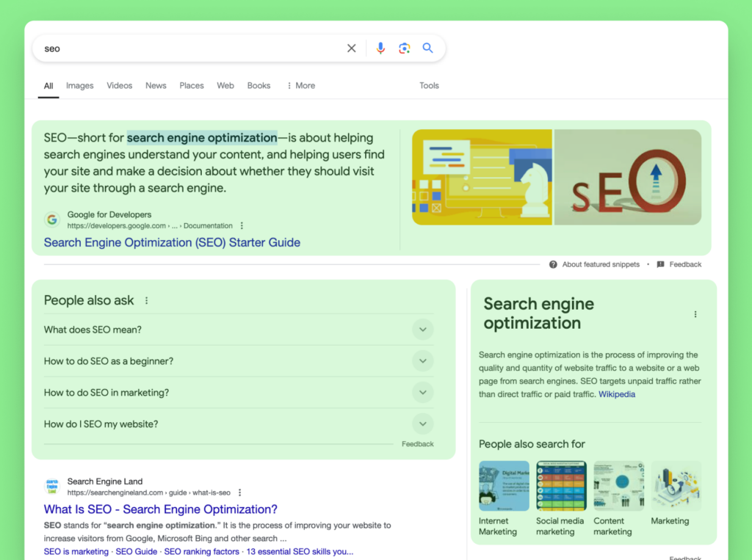
Task: Open the More search categories dropdown
Action: pyautogui.click(x=301, y=85)
